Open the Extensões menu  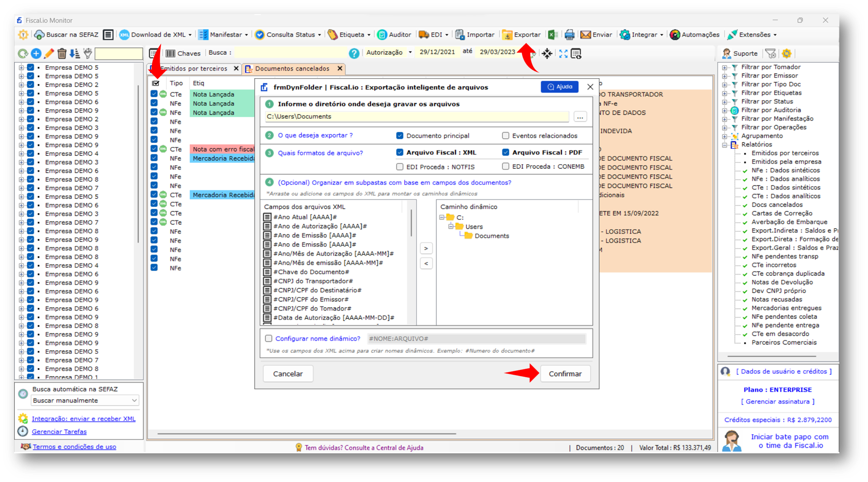coord(752,34)
